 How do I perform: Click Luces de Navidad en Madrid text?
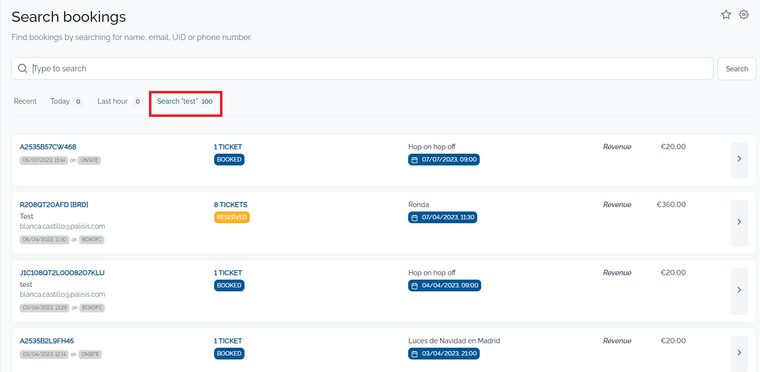(x=454, y=340)
